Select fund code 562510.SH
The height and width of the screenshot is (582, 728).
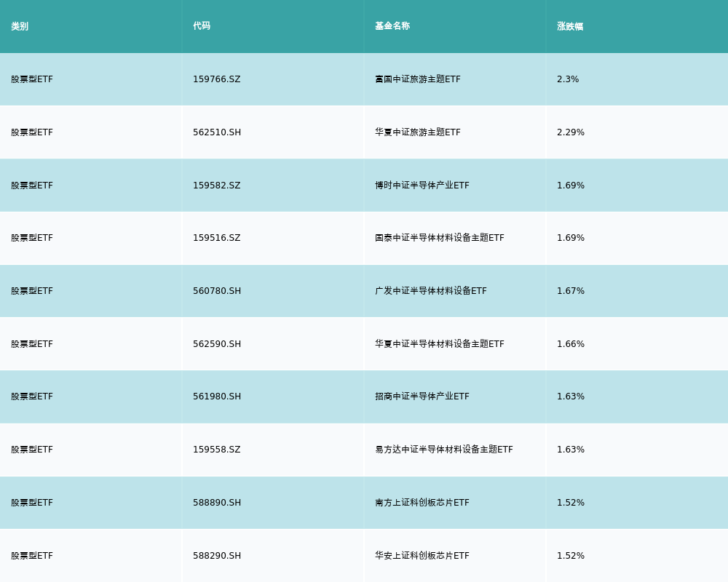pyautogui.click(x=217, y=132)
